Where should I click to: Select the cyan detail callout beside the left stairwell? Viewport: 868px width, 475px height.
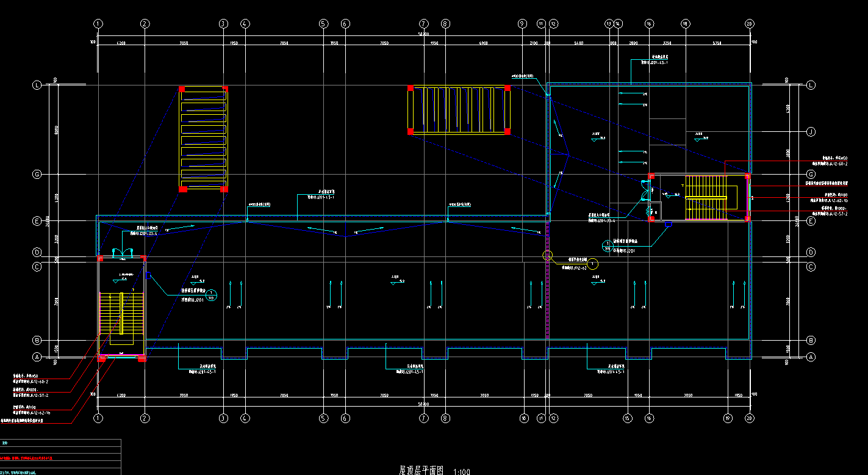pos(211,295)
